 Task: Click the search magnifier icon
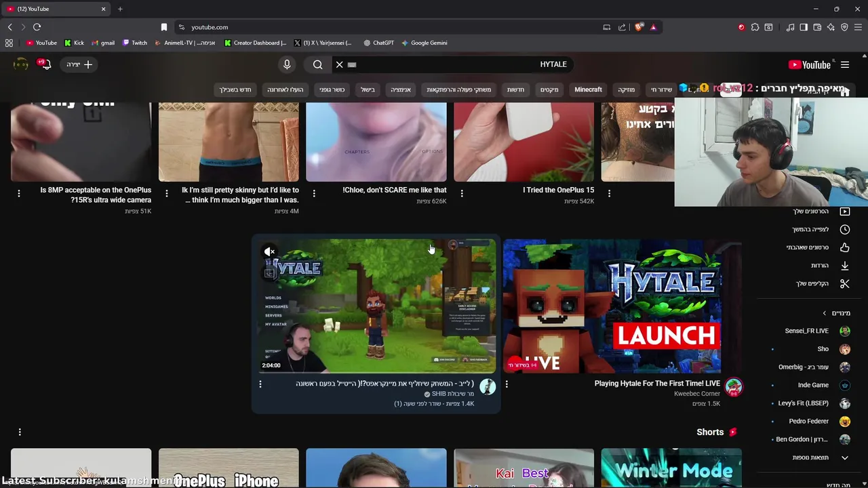click(318, 64)
